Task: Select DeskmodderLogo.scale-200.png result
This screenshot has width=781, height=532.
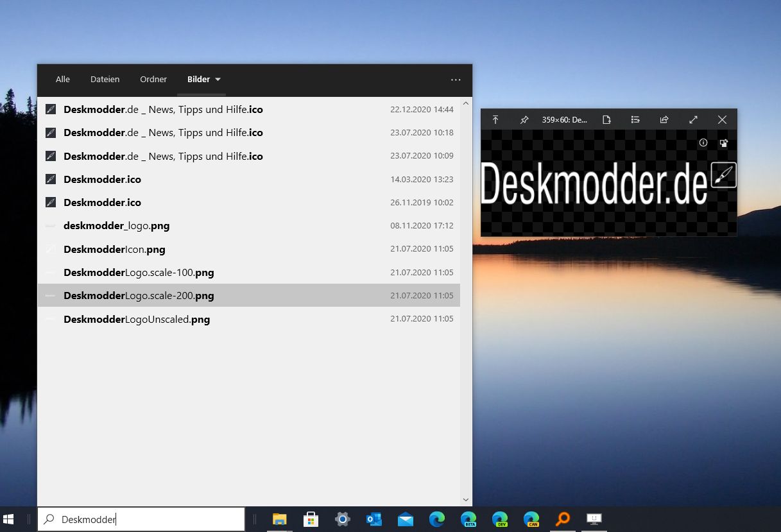Action: click(x=249, y=295)
